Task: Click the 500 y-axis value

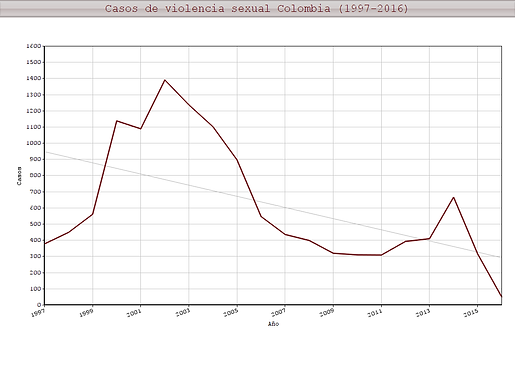Action: 35,224
